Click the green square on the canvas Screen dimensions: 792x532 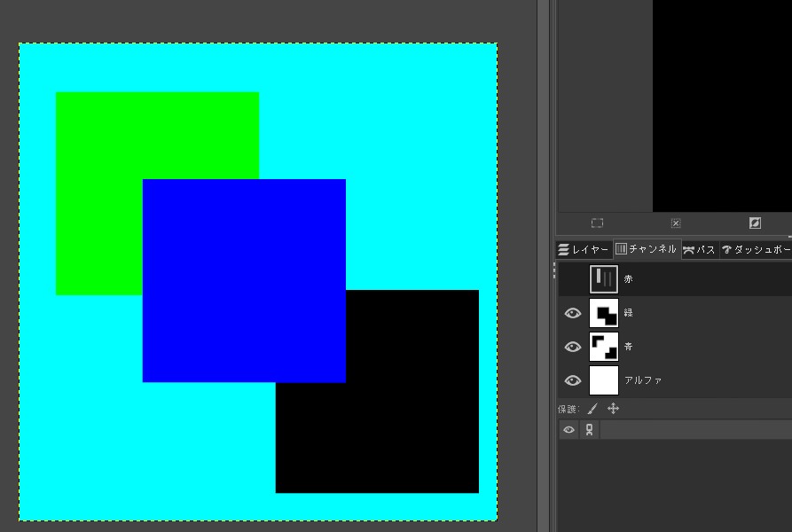tap(98, 192)
